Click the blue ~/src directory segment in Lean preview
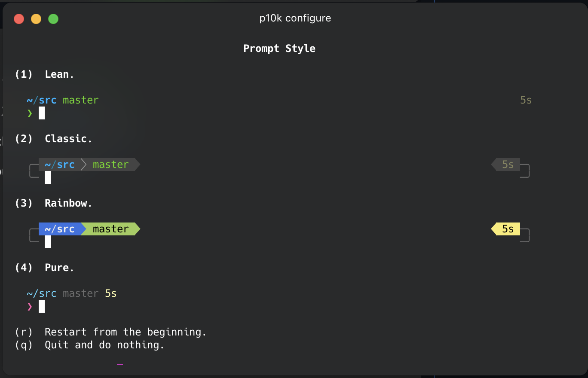 click(41, 100)
